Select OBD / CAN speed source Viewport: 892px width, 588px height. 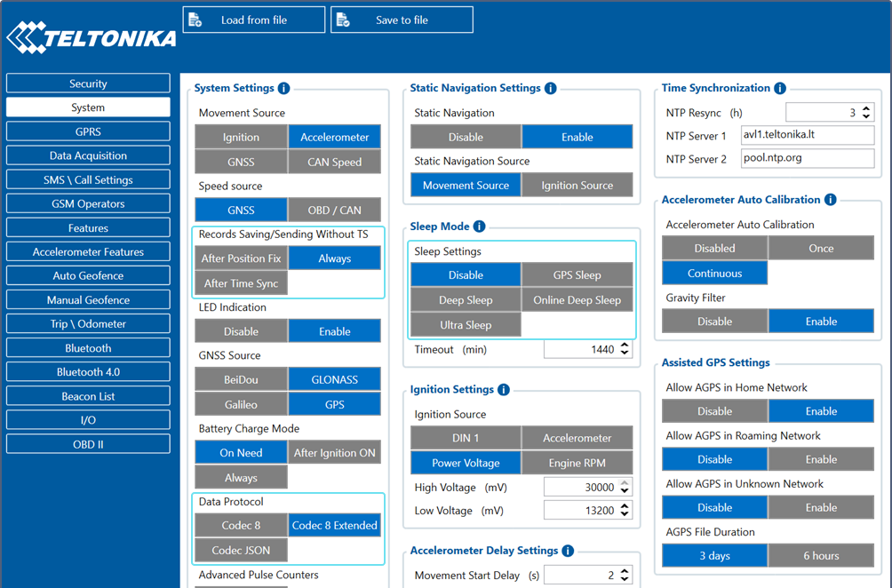334,210
